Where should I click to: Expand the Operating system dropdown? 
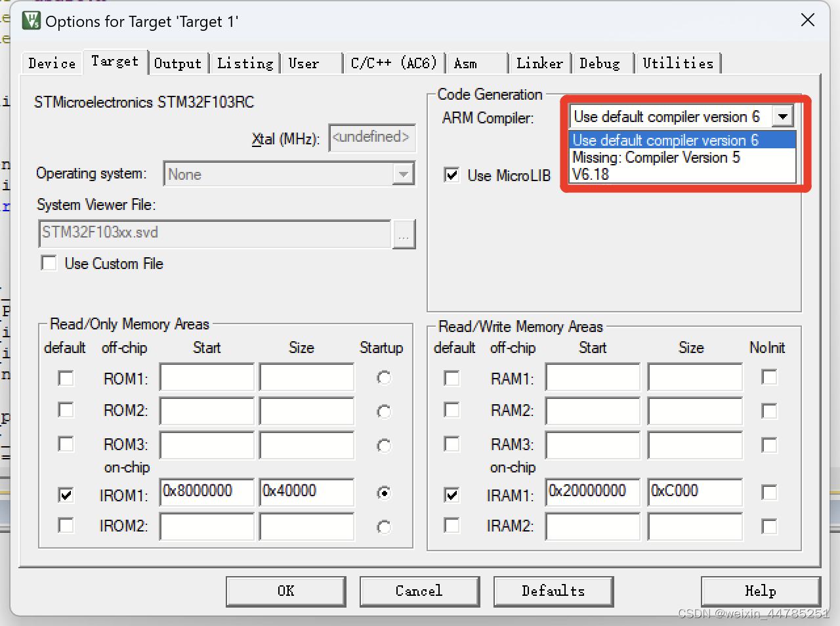pos(403,174)
